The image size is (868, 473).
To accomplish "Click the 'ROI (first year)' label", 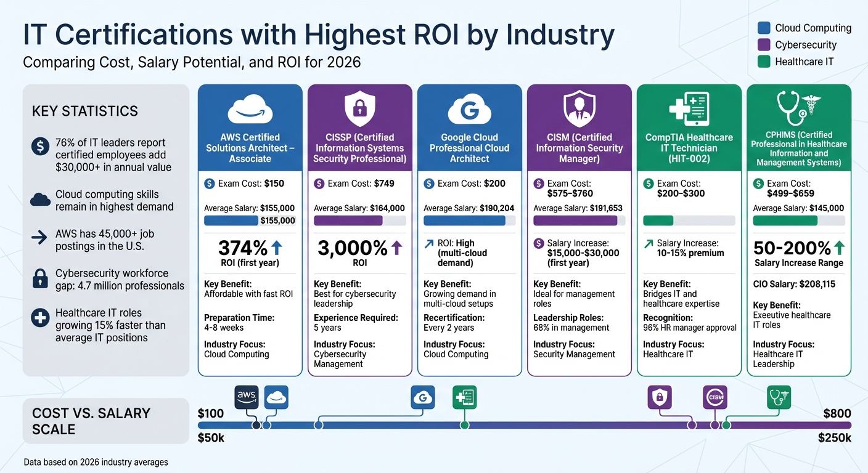I will [x=250, y=263].
